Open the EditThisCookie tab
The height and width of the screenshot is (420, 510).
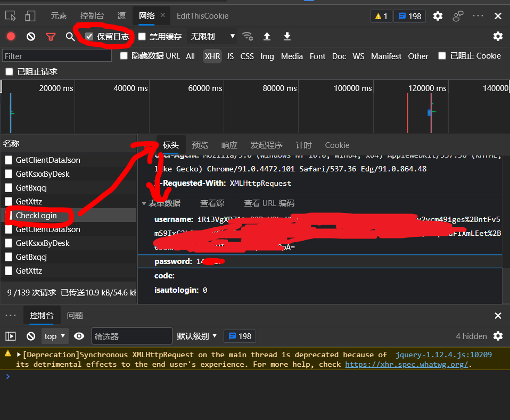(202, 15)
